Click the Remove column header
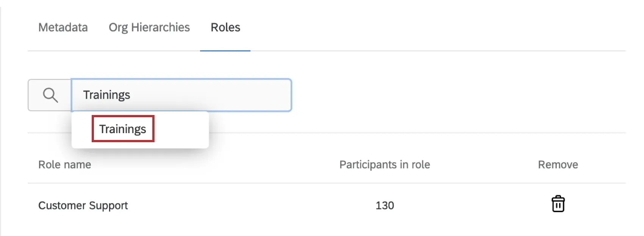 pyautogui.click(x=558, y=165)
